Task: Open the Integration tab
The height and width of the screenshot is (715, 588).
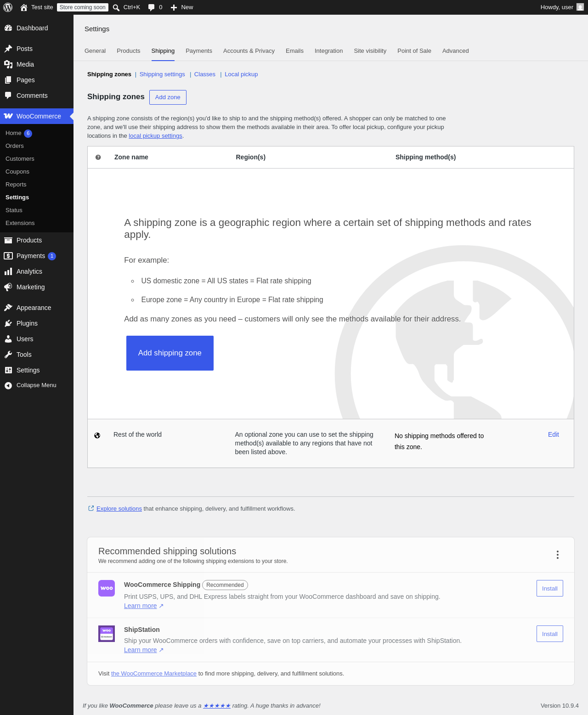Action: (328, 51)
